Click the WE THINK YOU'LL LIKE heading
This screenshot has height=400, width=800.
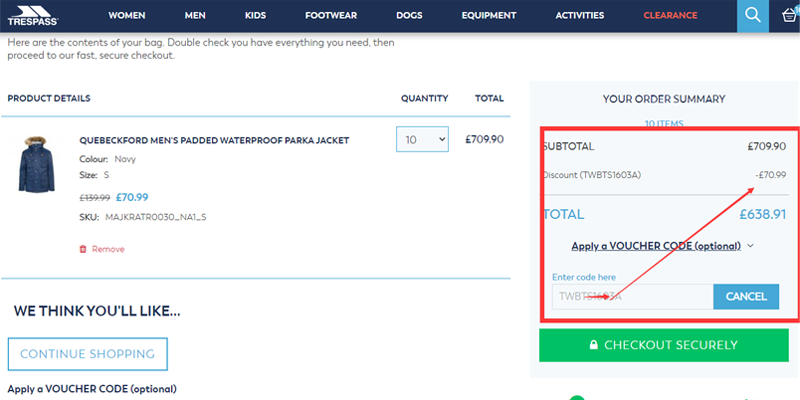click(x=97, y=311)
